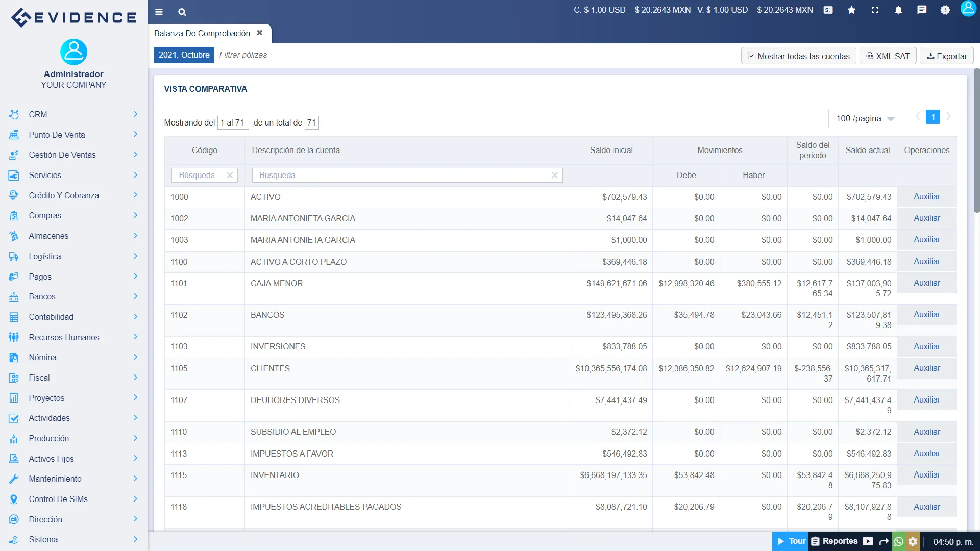Click the gear settings icon in bottom bar
The width and height of the screenshot is (980, 551).
[913, 541]
